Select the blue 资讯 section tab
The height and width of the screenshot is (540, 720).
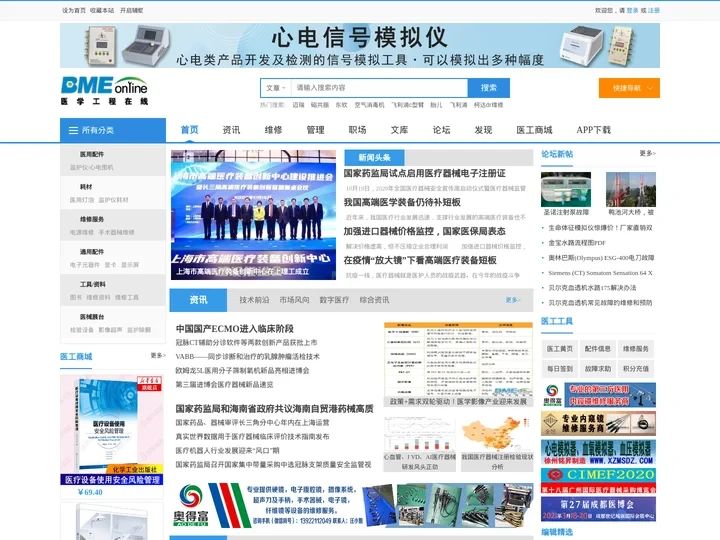coord(198,300)
